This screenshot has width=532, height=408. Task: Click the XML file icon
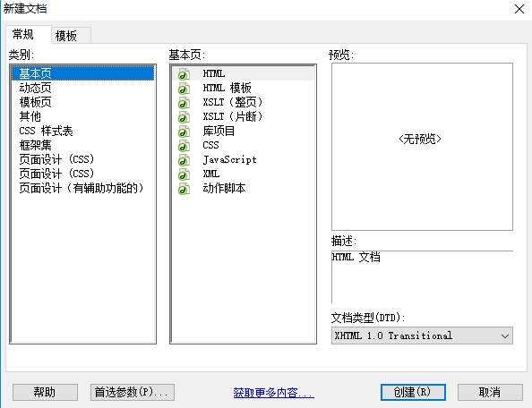click(184, 174)
